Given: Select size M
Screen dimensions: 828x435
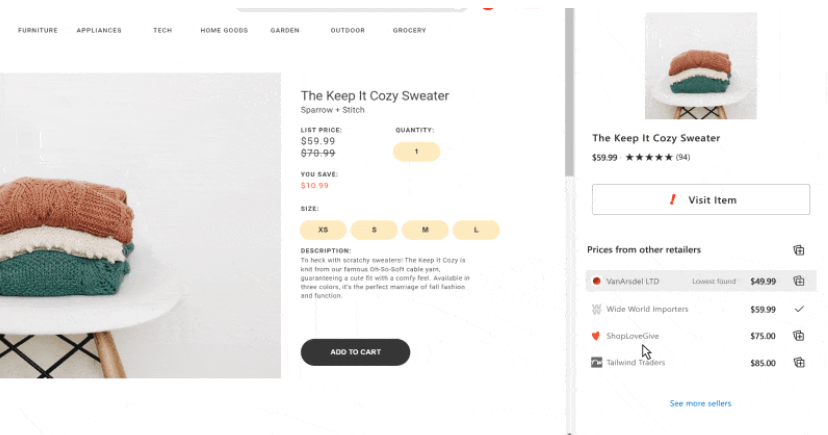Looking at the screenshot, I should click(425, 230).
